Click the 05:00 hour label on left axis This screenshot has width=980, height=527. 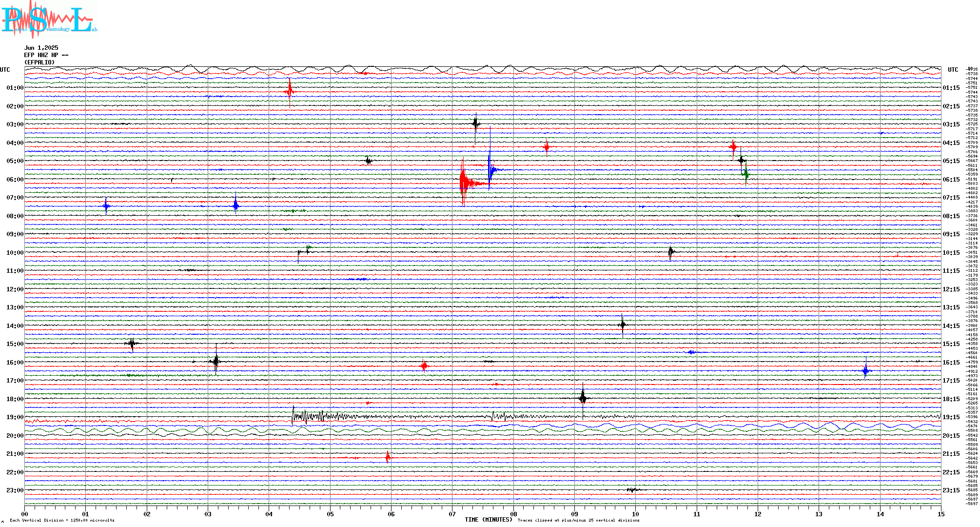15,161
